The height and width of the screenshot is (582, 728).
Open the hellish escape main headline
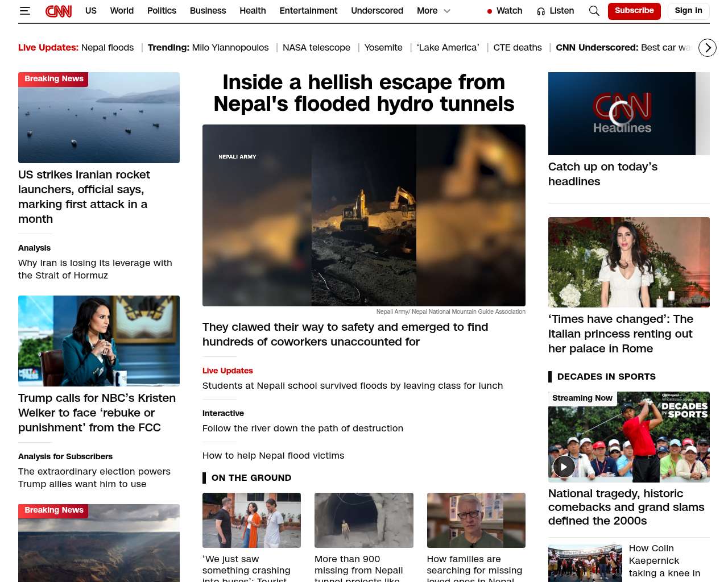tap(364, 93)
